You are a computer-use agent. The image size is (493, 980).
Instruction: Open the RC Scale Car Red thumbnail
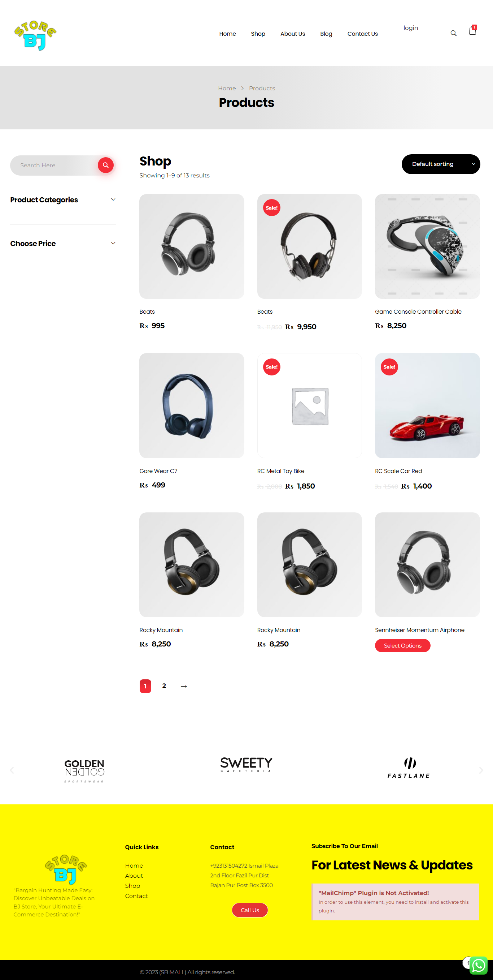[427, 405]
